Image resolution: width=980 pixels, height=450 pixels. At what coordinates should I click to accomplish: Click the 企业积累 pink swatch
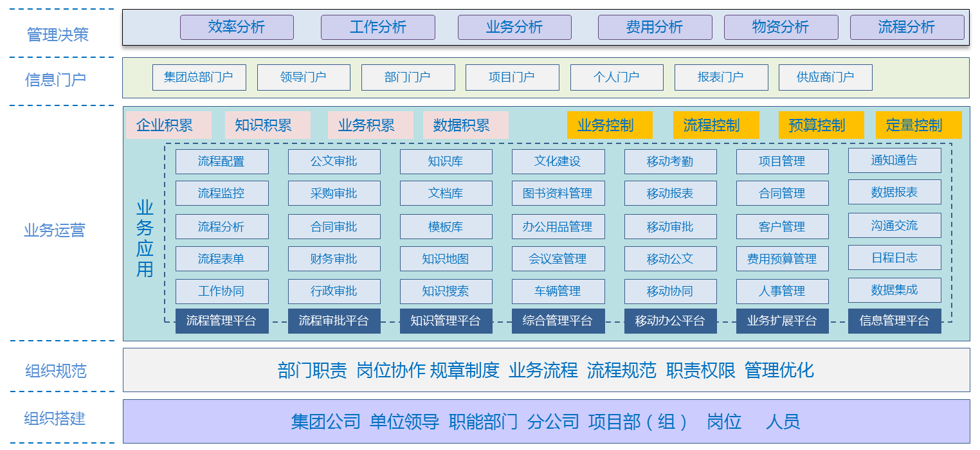pos(168,125)
